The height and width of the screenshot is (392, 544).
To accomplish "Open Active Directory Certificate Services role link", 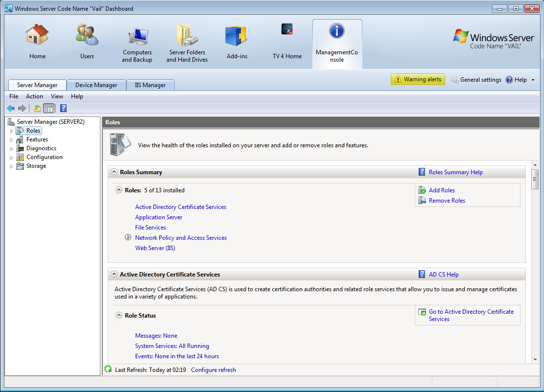I will 180,207.
